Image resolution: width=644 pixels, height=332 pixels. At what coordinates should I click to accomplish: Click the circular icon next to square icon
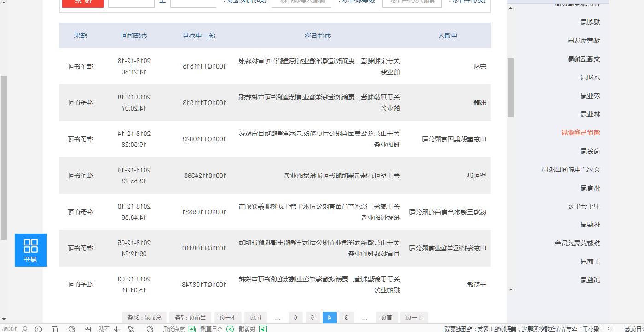[71, 329]
